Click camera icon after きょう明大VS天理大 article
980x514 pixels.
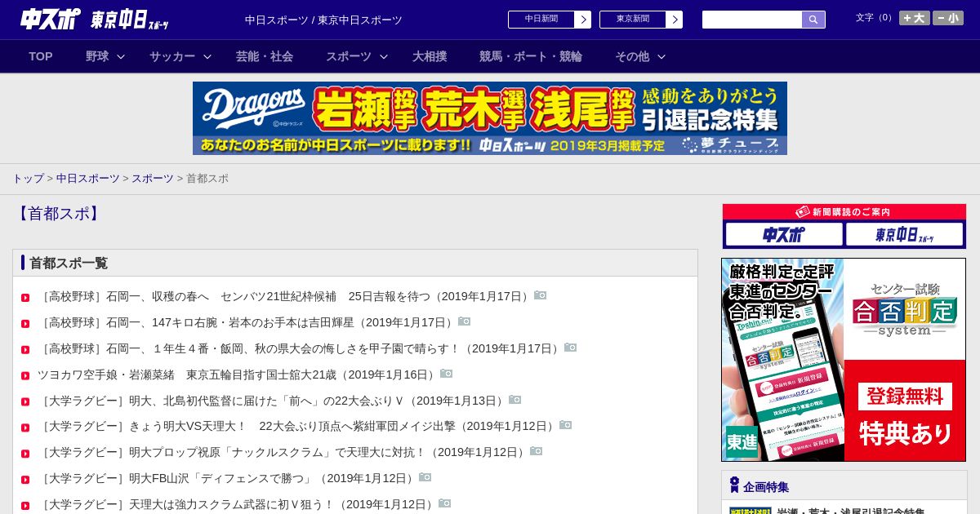coord(565,425)
